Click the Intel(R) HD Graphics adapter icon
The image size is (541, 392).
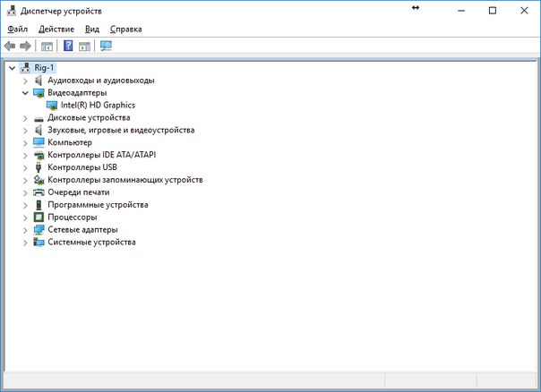pyautogui.click(x=51, y=105)
